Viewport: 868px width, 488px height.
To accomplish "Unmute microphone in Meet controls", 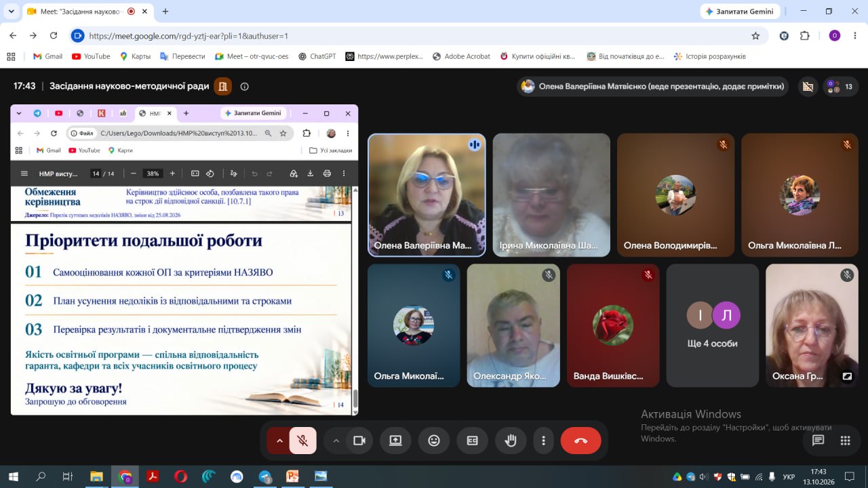I will point(303,441).
